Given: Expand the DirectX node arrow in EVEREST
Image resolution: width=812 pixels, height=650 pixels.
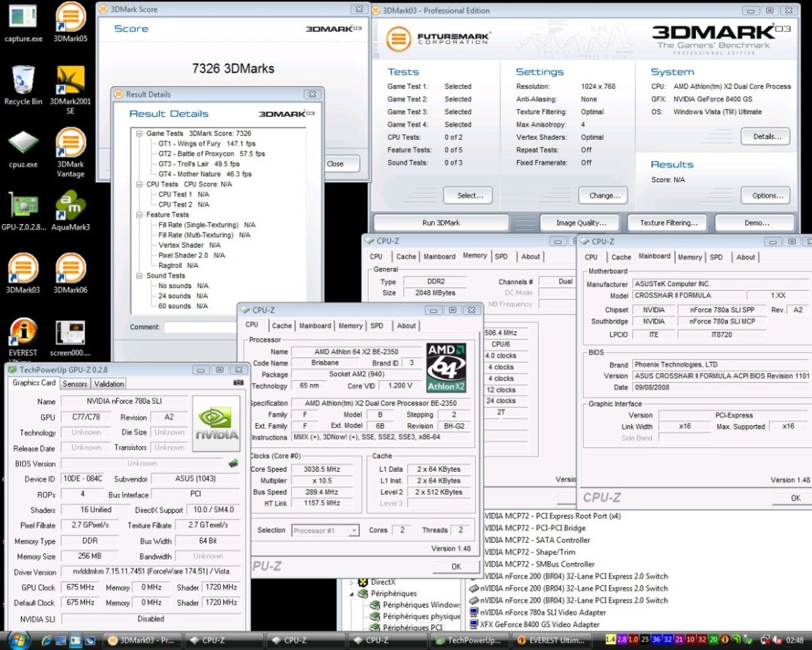Looking at the screenshot, I should coord(352,582).
